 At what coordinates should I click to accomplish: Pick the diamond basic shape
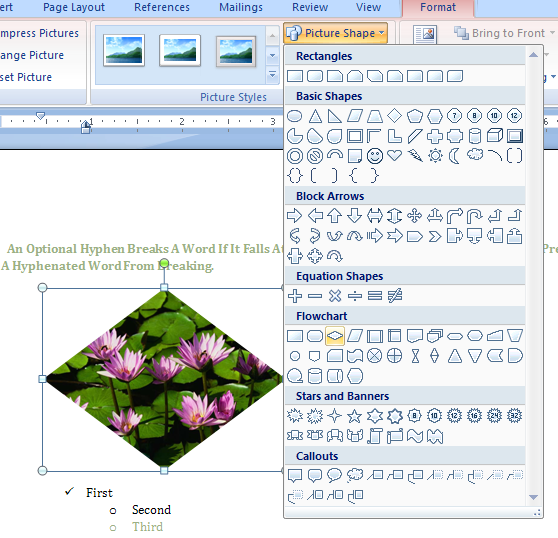coord(395,116)
